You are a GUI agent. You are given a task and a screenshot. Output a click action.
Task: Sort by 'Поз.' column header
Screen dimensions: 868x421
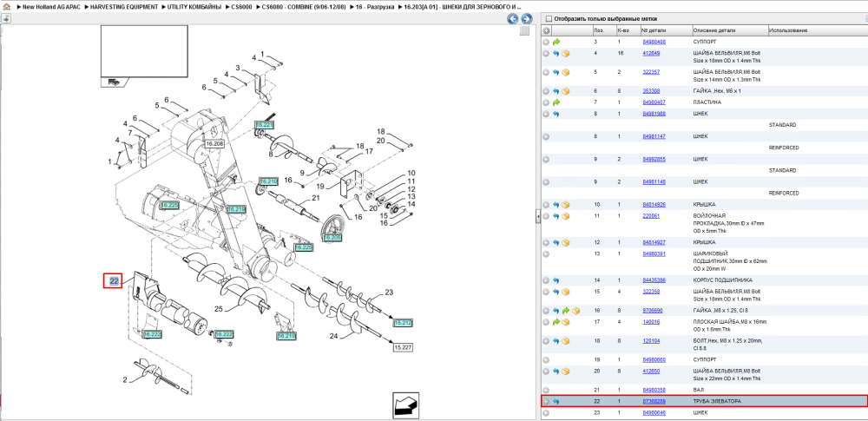tap(598, 30)
